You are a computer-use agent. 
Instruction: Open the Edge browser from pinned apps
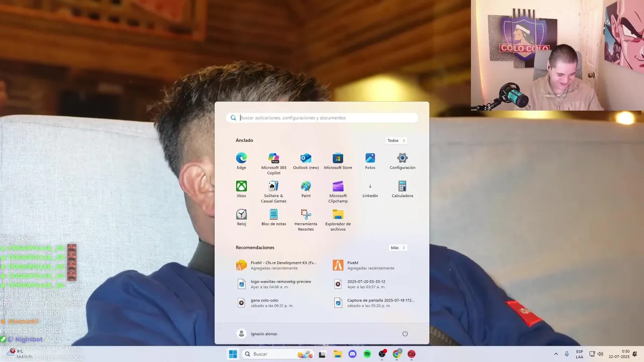(242, 161)
